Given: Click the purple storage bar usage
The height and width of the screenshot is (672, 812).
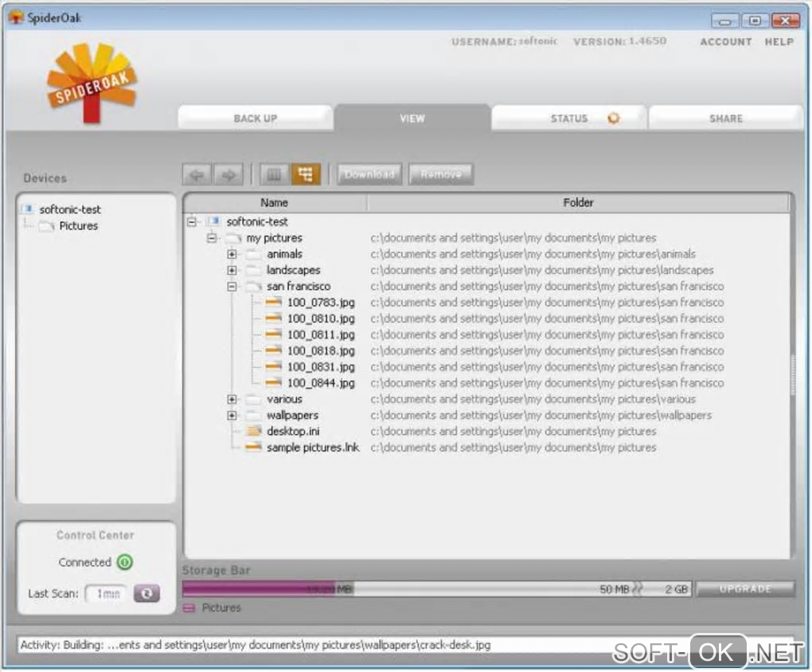Looking at the screenshot, I should click(x=259, y=589).
